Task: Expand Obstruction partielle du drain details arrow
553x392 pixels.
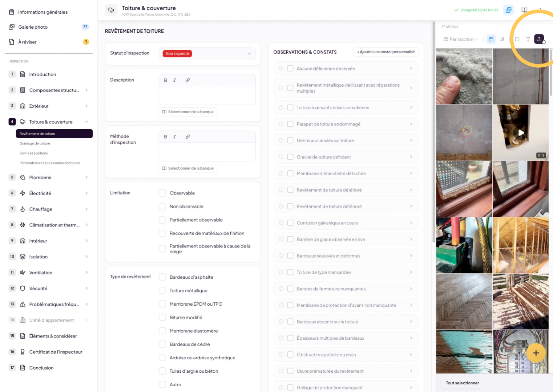Action: click(411, 355)
